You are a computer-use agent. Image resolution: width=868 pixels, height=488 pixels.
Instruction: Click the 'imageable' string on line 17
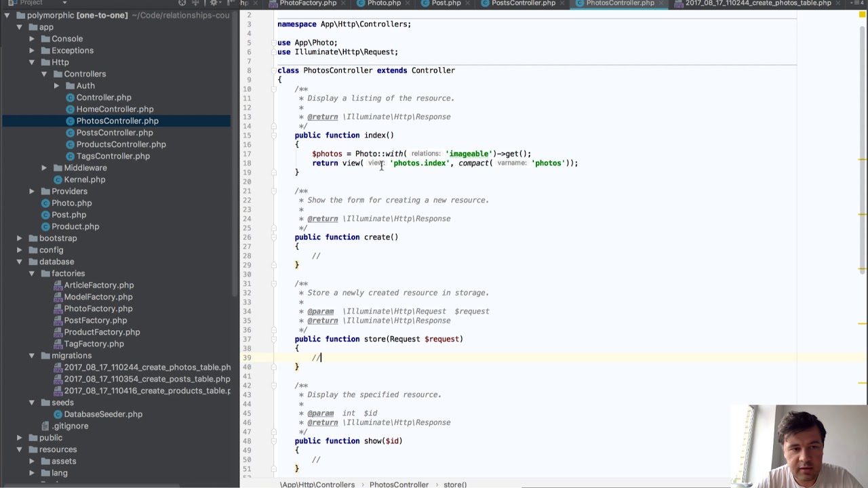tap(469, 154)
